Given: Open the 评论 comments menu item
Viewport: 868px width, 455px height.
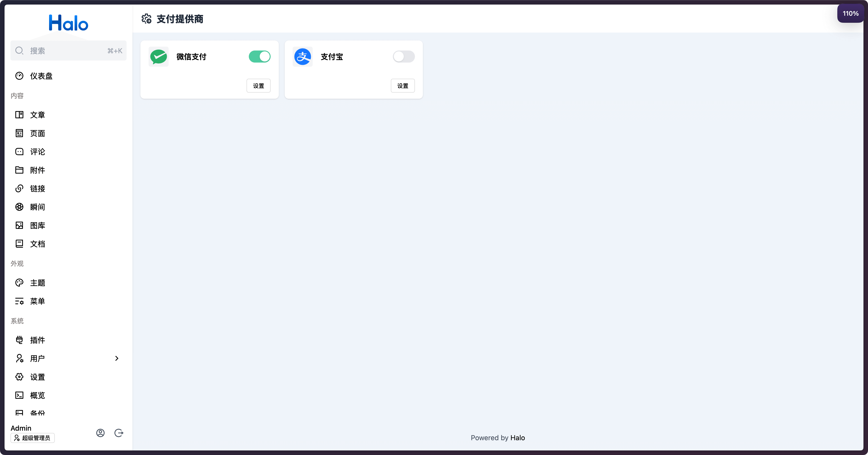Looking at the screenshot, I should (68, 152).
